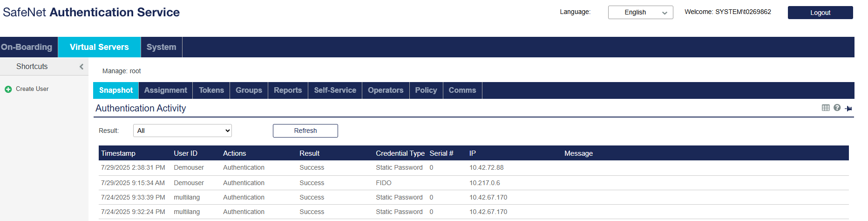Go to the Assignment tab
This screenshot has height=221, width=868.
pos(165,90)
